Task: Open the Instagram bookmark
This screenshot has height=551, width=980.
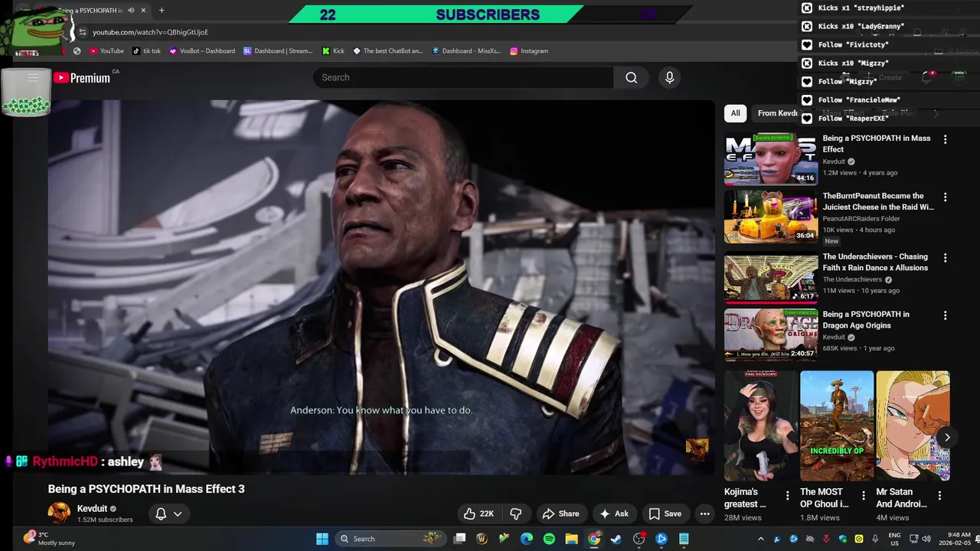Action: pos(529,51)
